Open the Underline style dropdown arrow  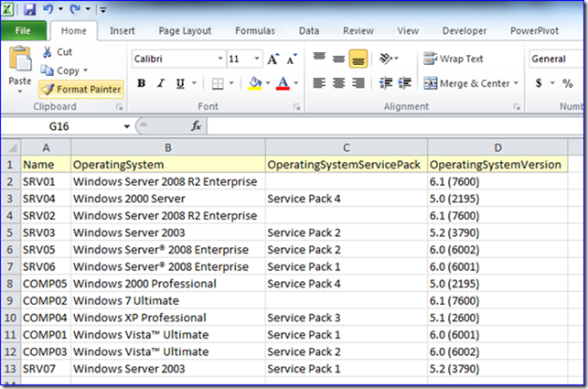(194, 83)
